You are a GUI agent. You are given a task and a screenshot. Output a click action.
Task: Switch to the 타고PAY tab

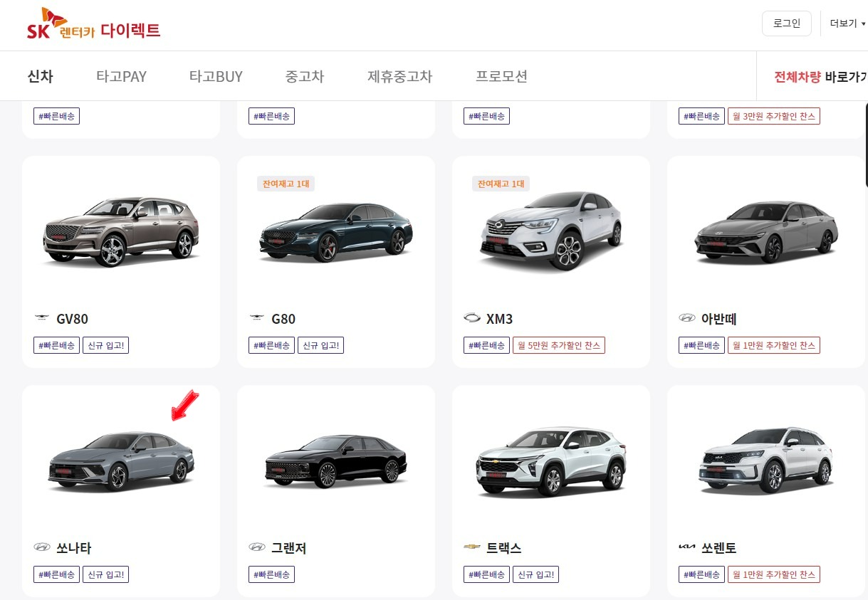click(121, 76)
